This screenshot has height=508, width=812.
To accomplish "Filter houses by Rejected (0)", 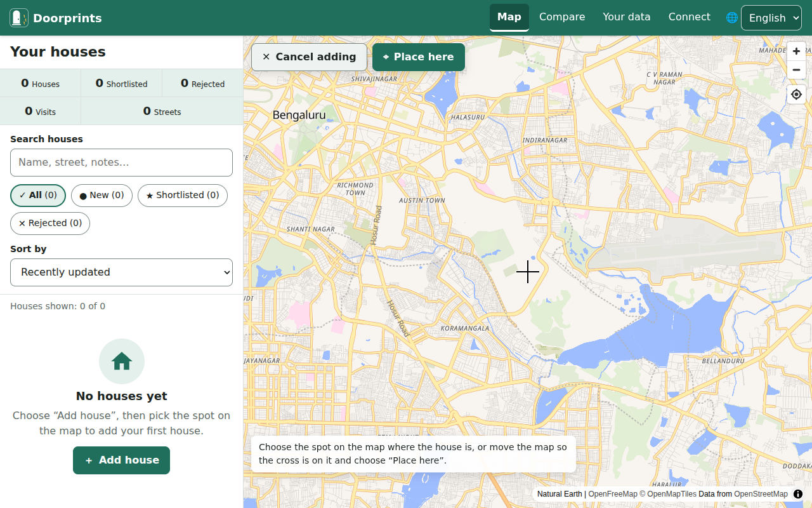I will pos(50,224).
